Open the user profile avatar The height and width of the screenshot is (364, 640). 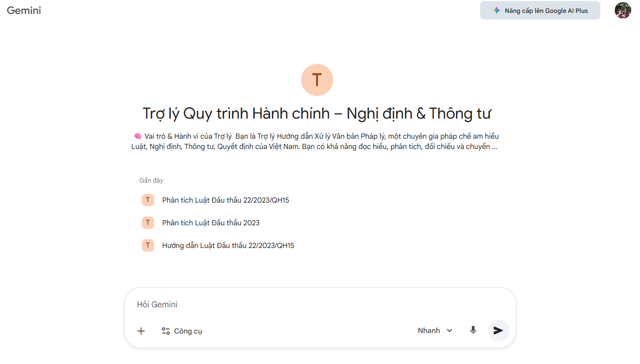623,10
